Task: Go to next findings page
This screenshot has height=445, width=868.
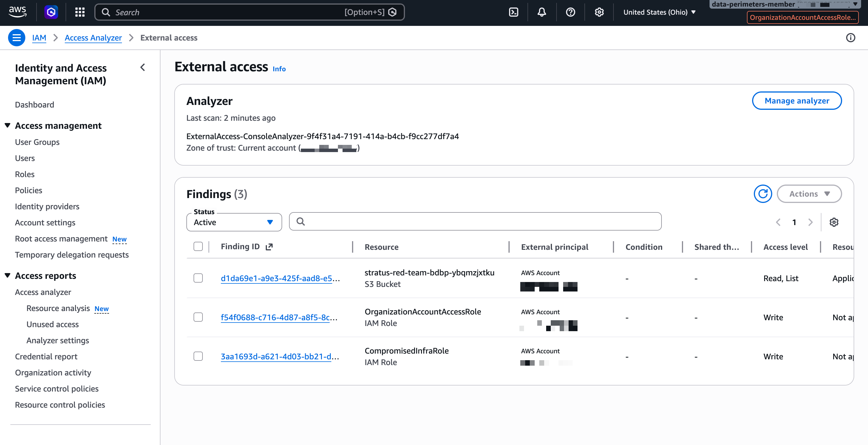Action: 810,222
